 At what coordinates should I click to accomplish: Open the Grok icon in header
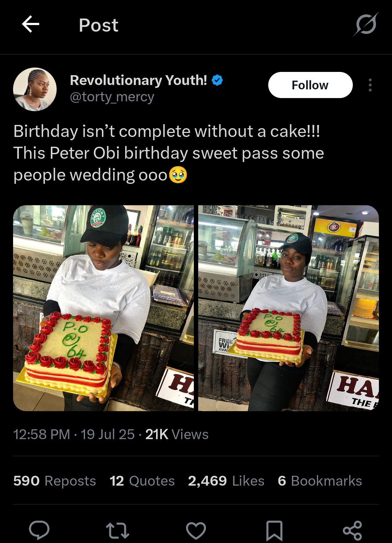click(x=366, y=25)
